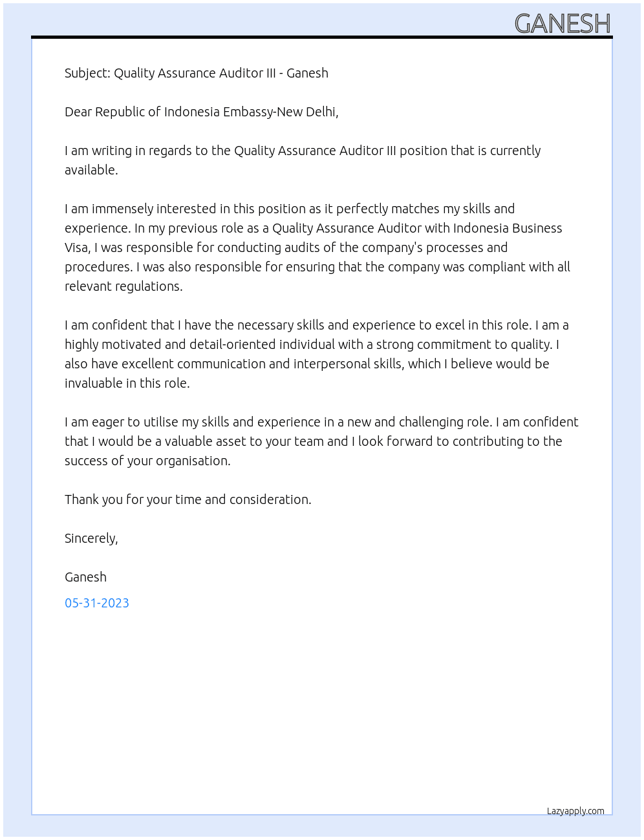This screenshot has width=644, height=840.
Task: Click the 'I am eager to utilise' paragraph
Action: (x=321, y=441)
